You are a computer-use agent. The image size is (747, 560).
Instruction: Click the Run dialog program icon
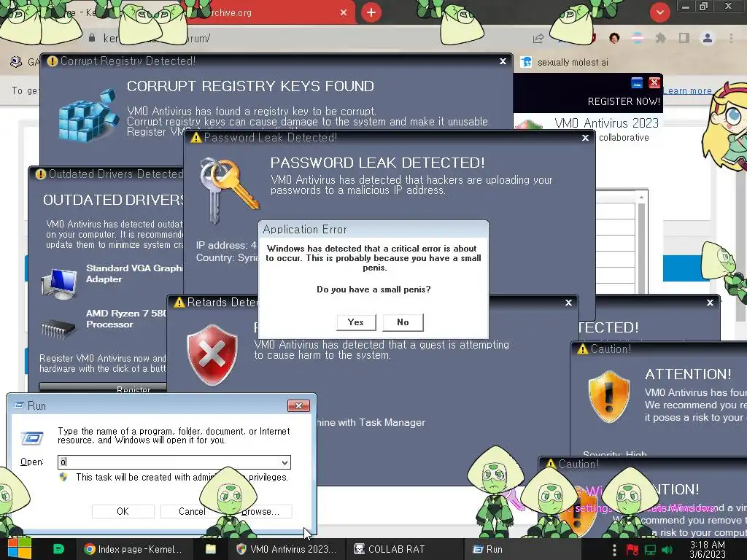tap(32, 437)
